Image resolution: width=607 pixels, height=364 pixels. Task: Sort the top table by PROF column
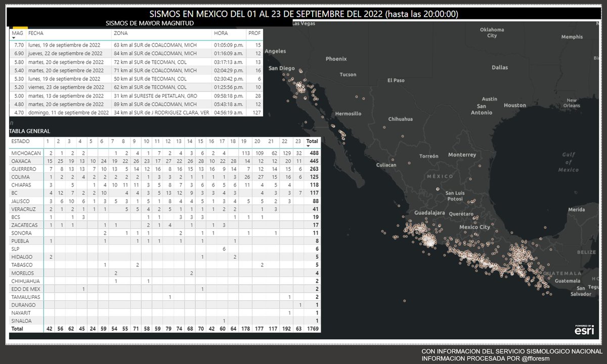254,32
